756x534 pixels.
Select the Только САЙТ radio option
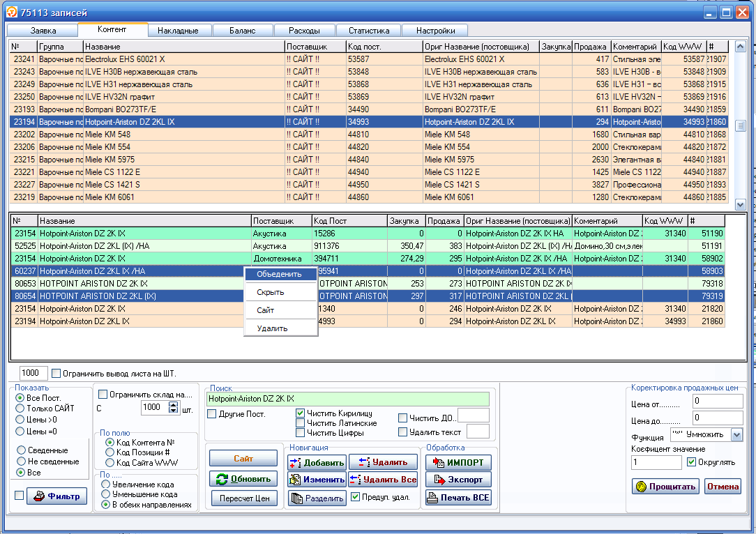point(20,409)
